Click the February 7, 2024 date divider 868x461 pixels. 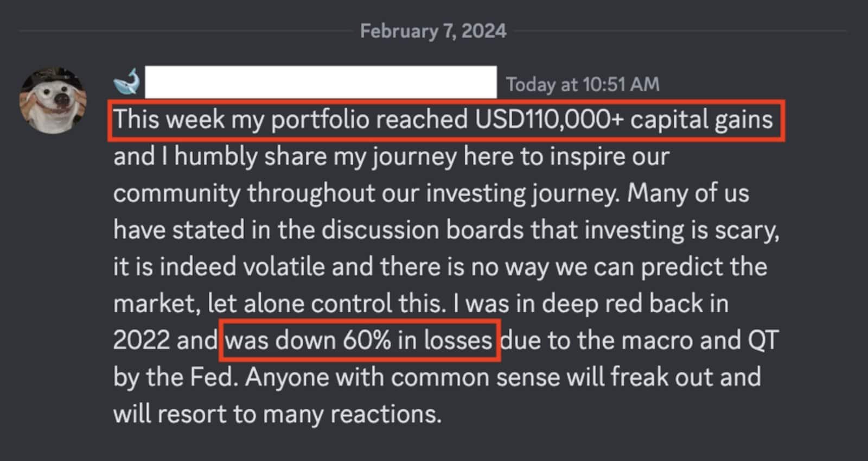[433, 31]
